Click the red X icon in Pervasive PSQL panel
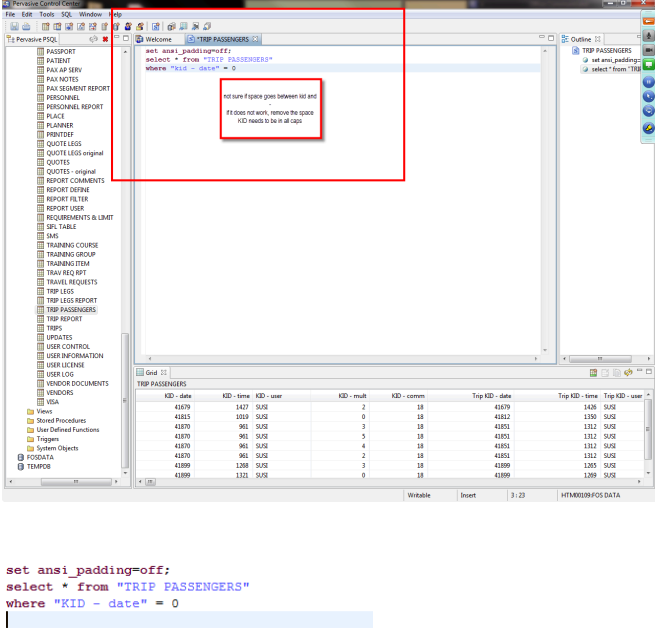The image size is (655, 628). (106, 39)
